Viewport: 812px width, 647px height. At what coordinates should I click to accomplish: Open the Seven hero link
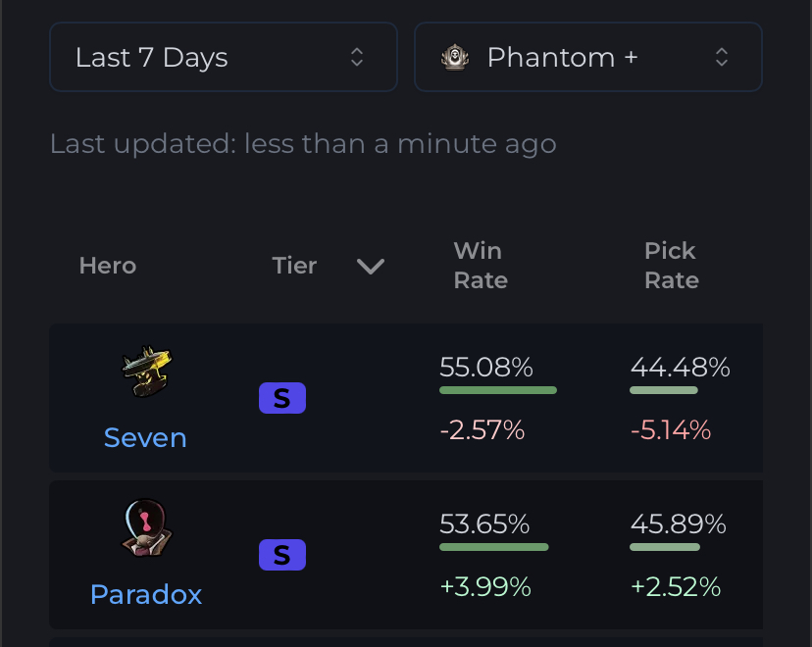pyautogui.click(x=145, y=438)
